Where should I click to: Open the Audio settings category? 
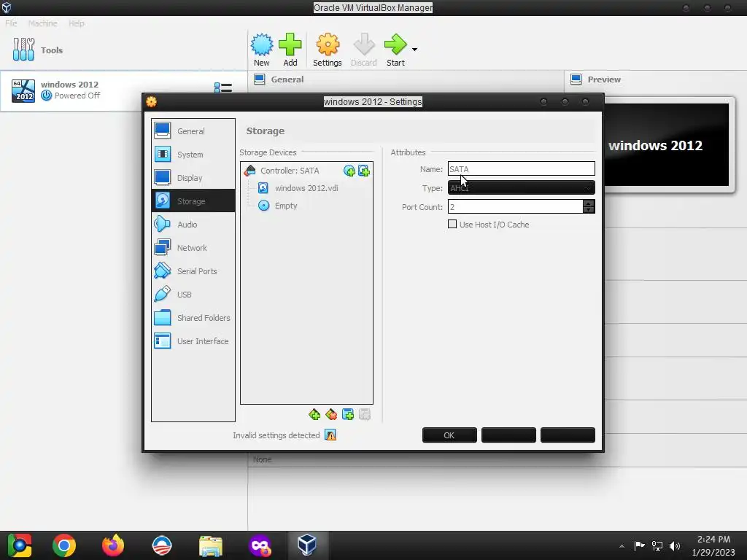tap(193, 225)
